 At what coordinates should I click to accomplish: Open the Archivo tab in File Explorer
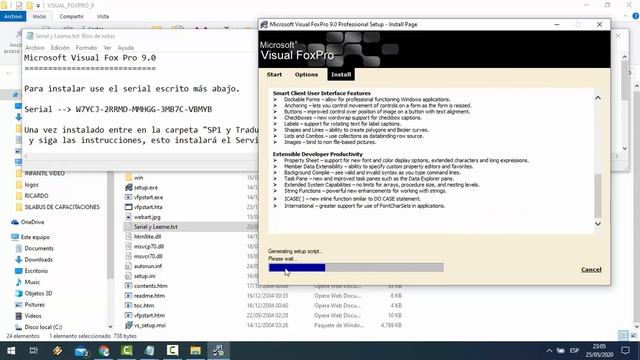pos(13,16)
